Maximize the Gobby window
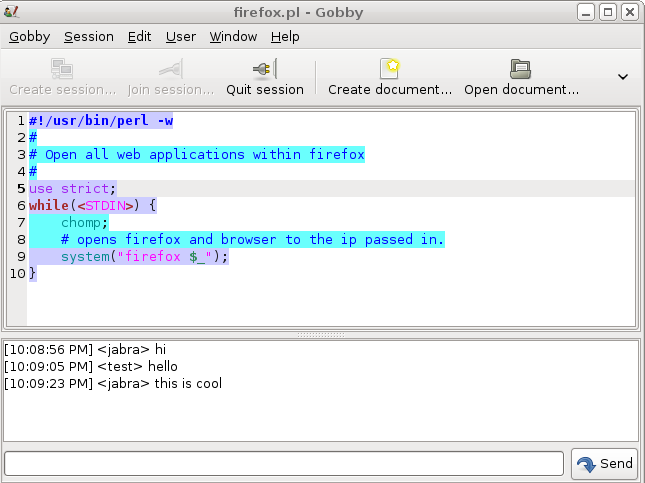The height and width of the screenshot is (483, 645). (608, 12)
